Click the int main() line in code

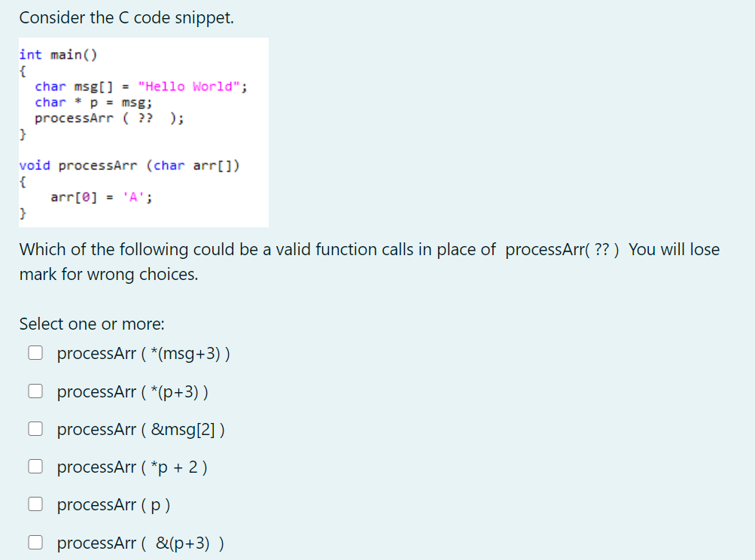[x=56, y=54]
